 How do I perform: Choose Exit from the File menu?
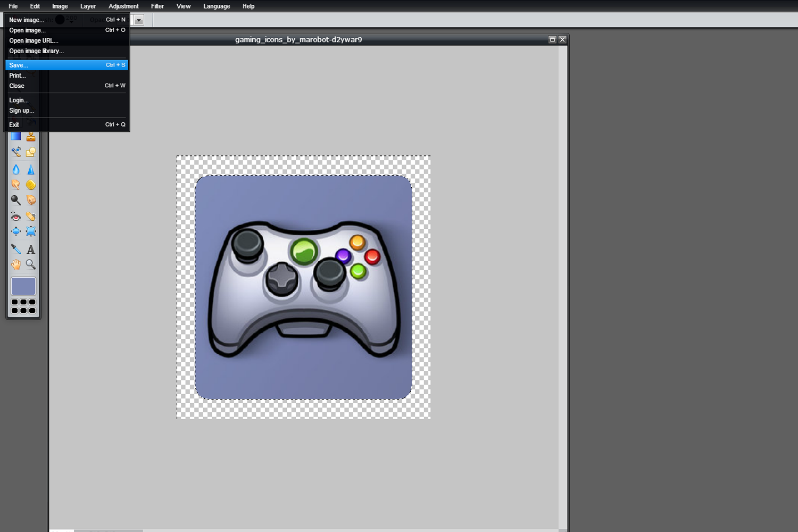67,124
